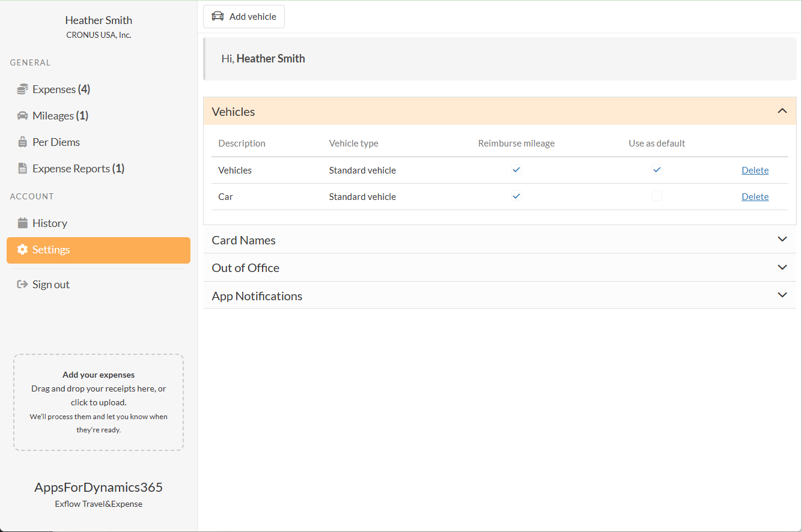802x532 pixels.
Task: Click the car icon next to Mileages
Action: (x=22, y=116)
